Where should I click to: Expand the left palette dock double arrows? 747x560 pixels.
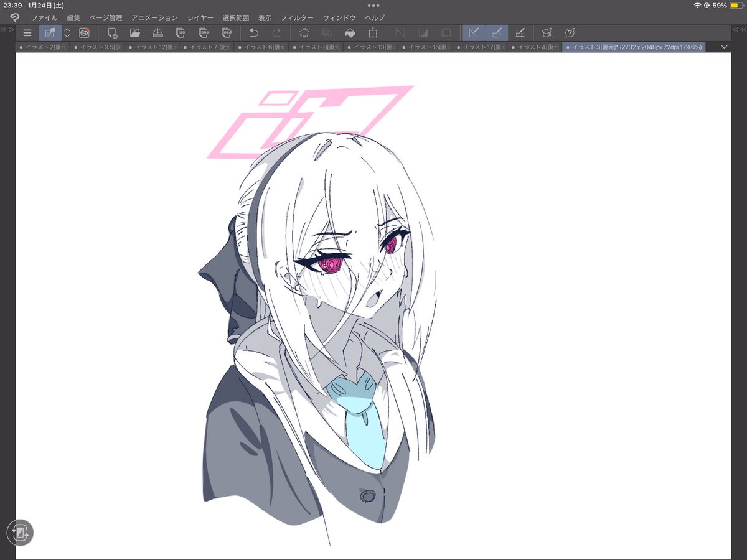click(x=7, y=30)
